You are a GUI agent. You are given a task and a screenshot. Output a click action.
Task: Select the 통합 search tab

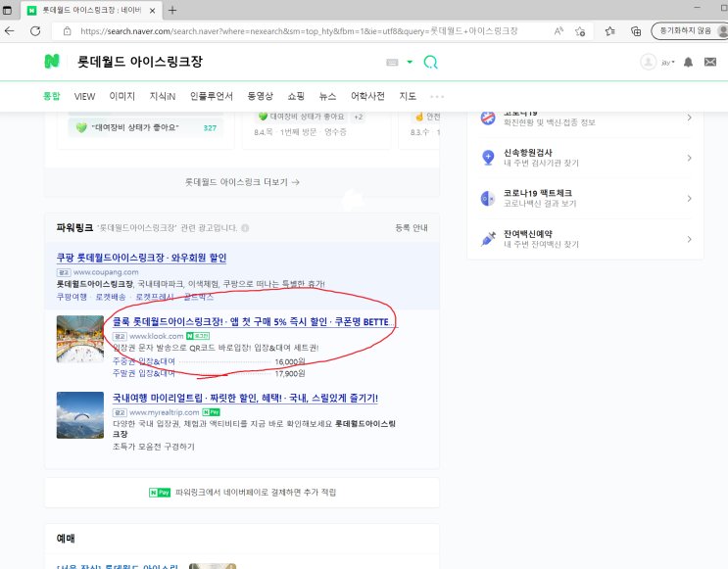pyautogui.click(x=52, y=96)
